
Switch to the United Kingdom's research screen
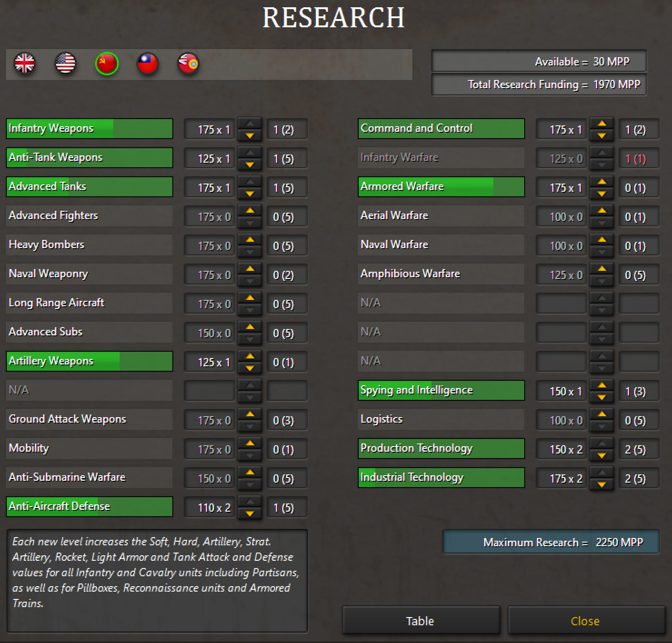point(25,64)
